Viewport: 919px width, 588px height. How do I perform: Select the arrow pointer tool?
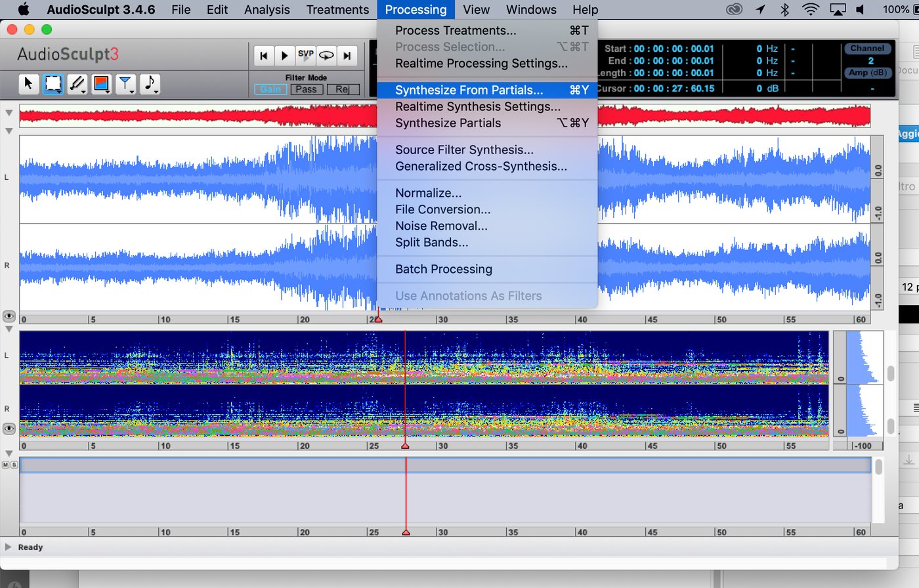tap(28, 83)
